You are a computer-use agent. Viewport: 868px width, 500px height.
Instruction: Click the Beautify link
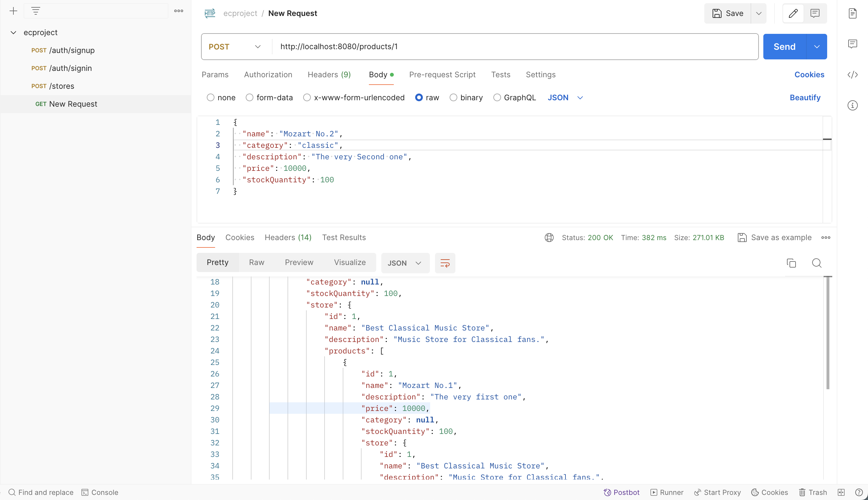pyautogui.click(x=805, y=97)
